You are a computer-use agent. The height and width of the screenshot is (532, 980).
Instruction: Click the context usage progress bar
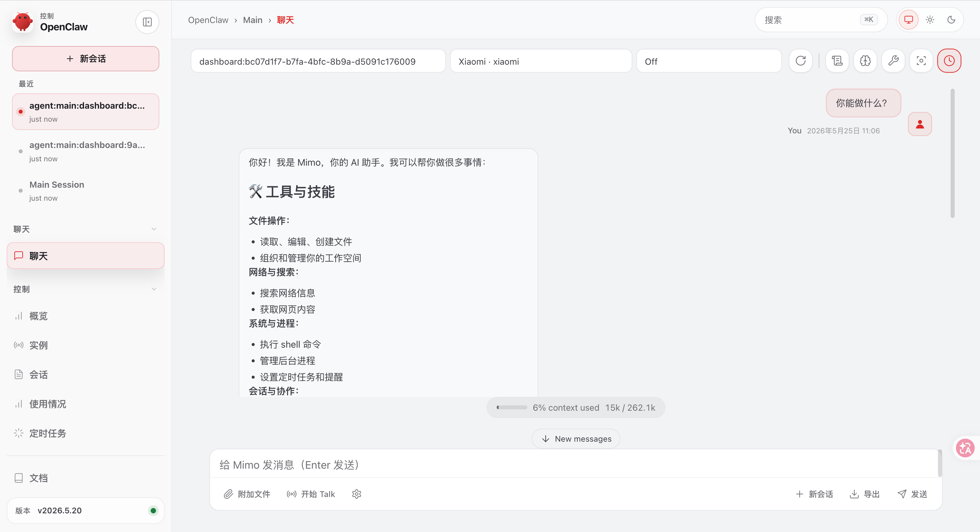pyautogui.click(x=511, y=408)
